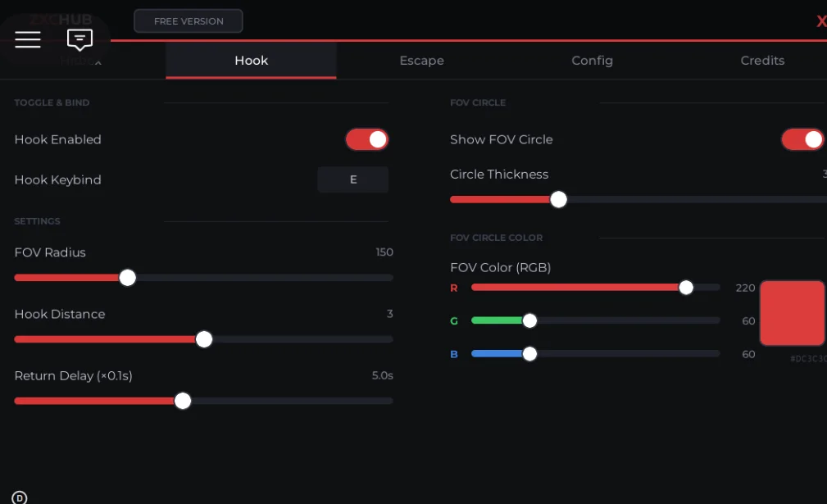The width and height of the screenshot is (827, 504).
Task: Click the circled D icon
Action: (20, 497)
